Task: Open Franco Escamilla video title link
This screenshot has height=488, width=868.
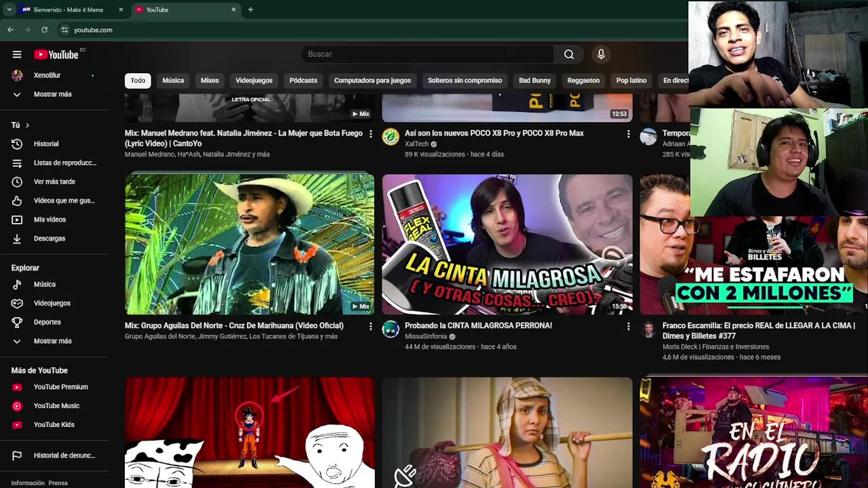Action: (758, 331)
